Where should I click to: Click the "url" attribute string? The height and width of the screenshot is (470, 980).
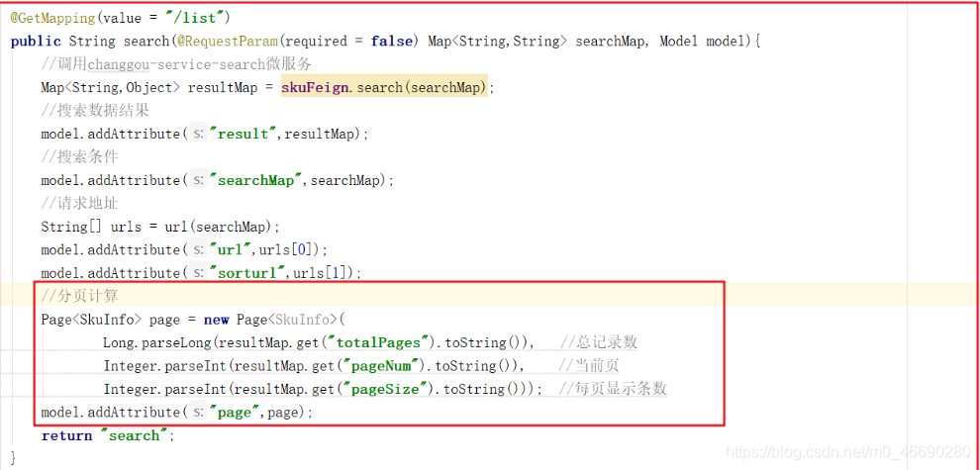[232, 249]
